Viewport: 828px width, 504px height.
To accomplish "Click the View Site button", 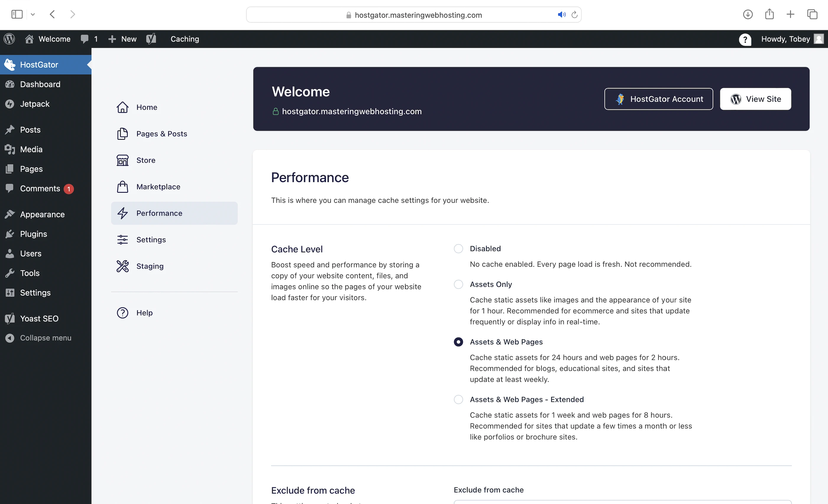I will click(755, 99).
